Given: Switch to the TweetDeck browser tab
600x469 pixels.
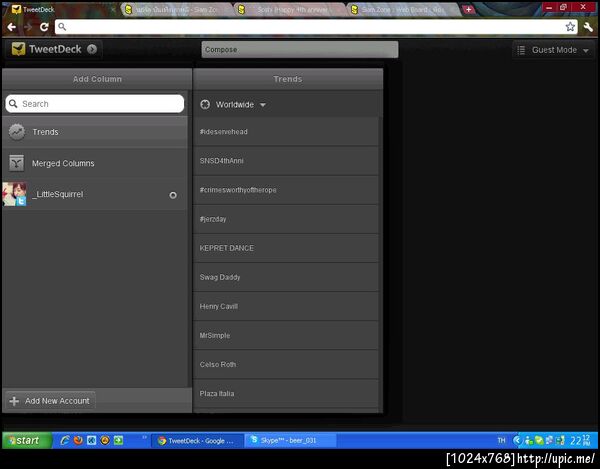Looking at the screenshot, I should coord(61,10).
